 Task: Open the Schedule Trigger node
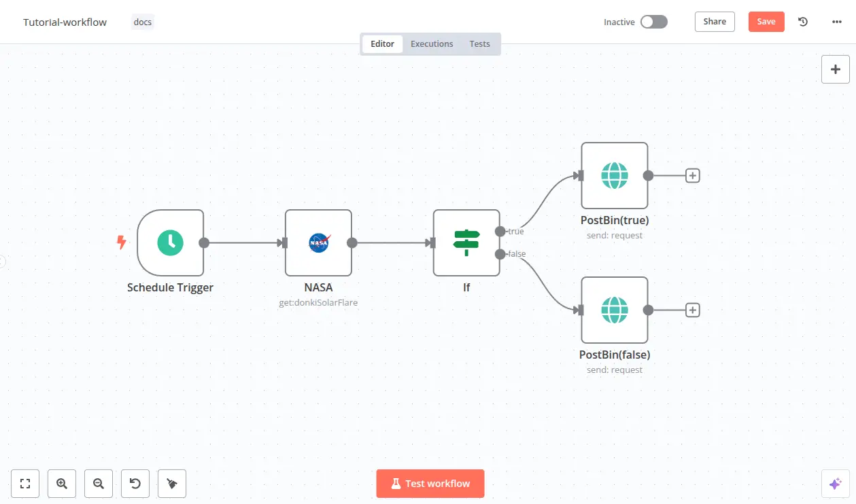171,242
